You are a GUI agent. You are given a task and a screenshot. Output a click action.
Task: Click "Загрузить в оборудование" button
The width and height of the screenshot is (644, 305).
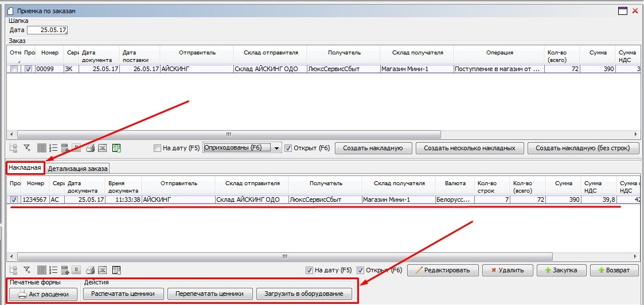point(303,294)
